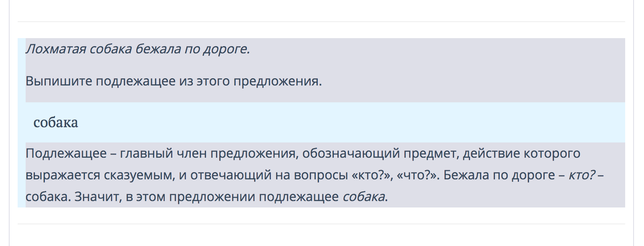Click the word "бежала" in the italic sentence
The image size is (644, 246).
click(x=157, y=49)
